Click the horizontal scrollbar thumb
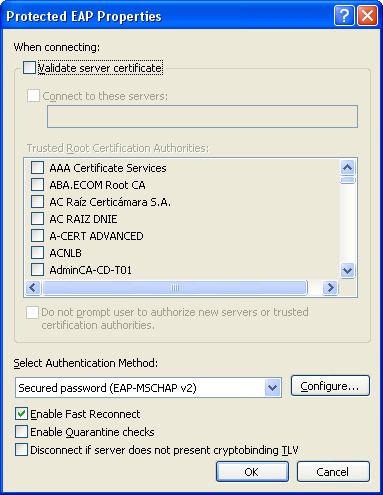The image size is (383, 495). point(175,287)
